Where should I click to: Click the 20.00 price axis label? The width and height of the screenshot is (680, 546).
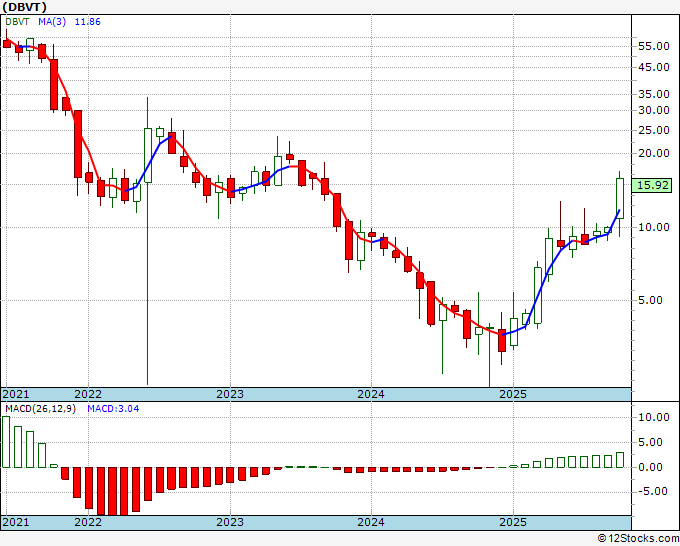tap(654, 153)
